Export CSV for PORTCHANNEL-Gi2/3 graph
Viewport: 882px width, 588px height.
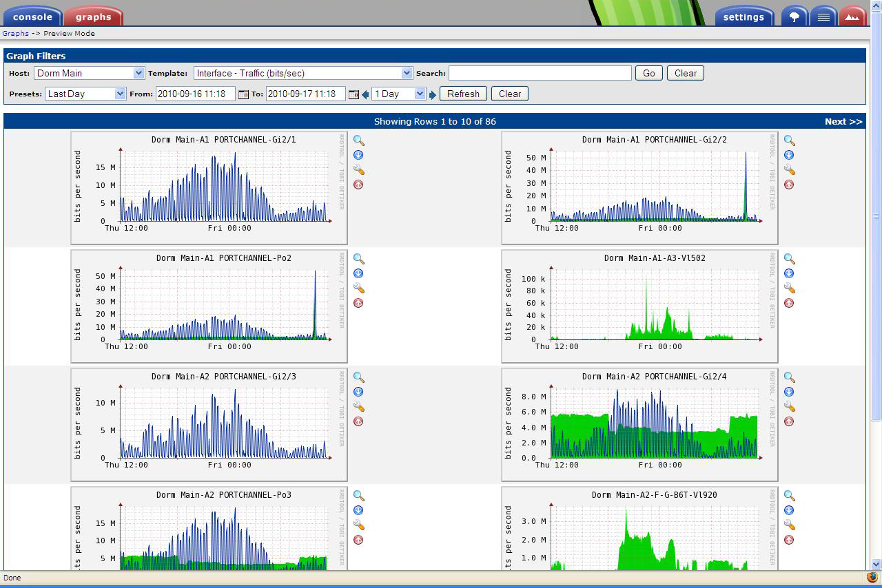coord(358,392)
